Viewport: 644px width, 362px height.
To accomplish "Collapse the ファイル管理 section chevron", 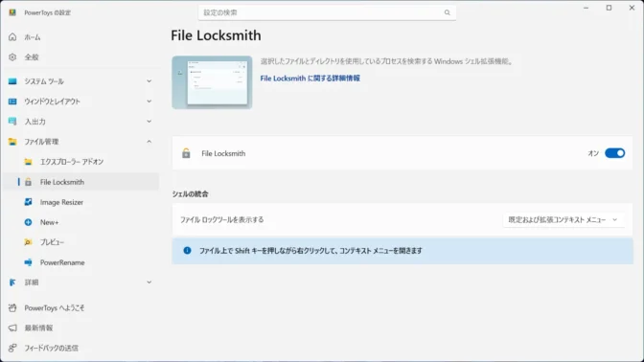I will point(149,142).
